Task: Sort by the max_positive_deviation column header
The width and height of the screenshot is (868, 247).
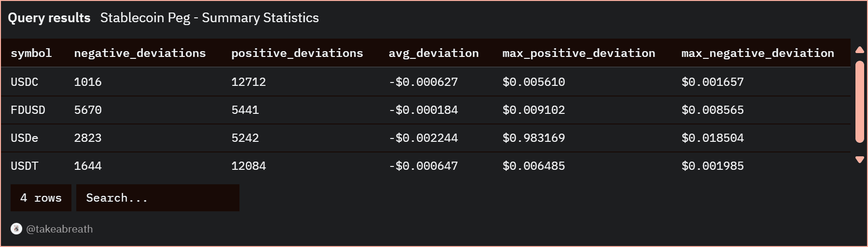Action: [579, 53]
